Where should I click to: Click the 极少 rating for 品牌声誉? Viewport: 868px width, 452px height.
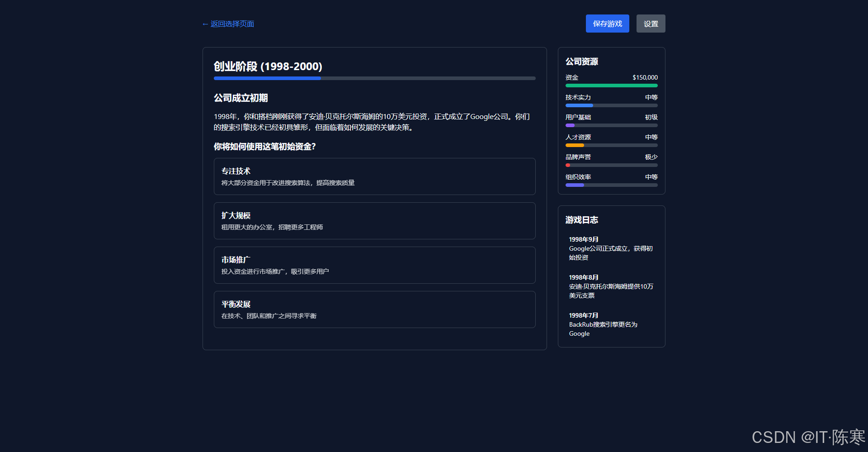651,157
